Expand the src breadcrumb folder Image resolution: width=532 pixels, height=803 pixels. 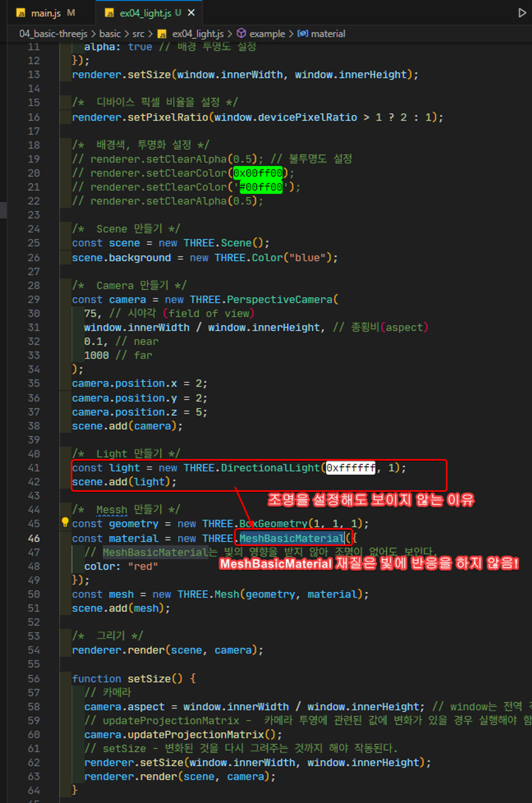click(x=138, y=34)
